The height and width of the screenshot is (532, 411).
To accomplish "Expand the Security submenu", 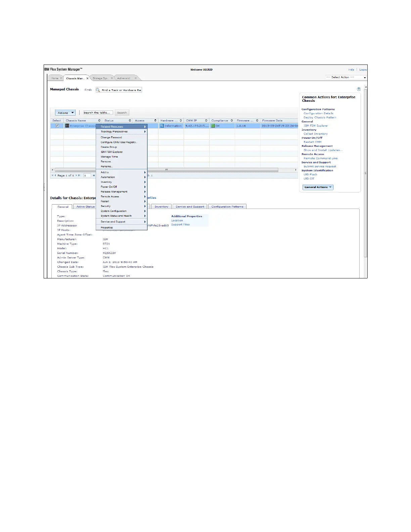I will point(122,206).
